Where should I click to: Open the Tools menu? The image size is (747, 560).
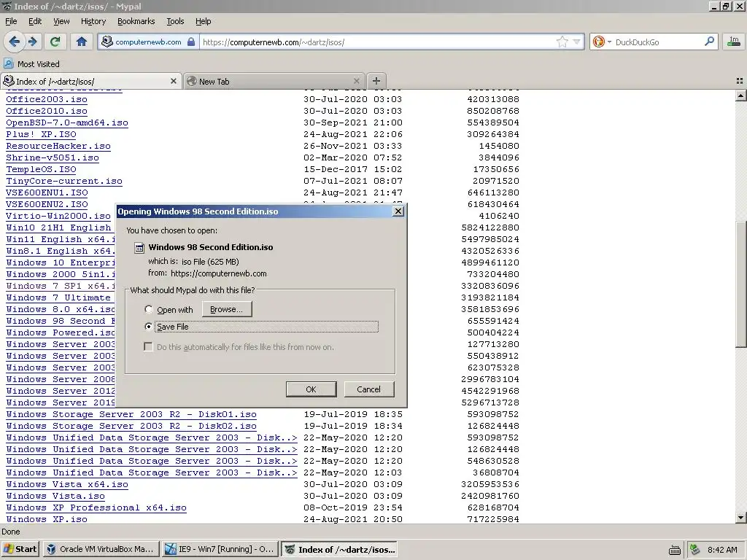(175, 21)
